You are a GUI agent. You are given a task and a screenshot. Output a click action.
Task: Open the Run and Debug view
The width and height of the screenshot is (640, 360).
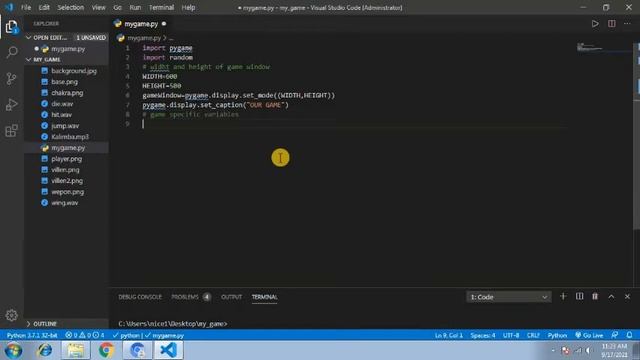coord(11,104)
